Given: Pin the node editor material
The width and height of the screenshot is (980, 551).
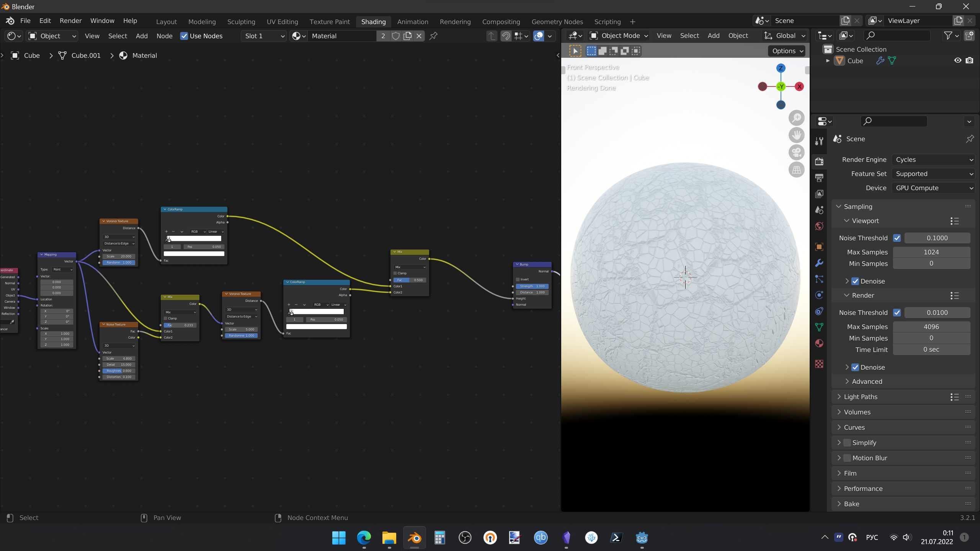Looking at the screenshot, I should coord(433,36).
